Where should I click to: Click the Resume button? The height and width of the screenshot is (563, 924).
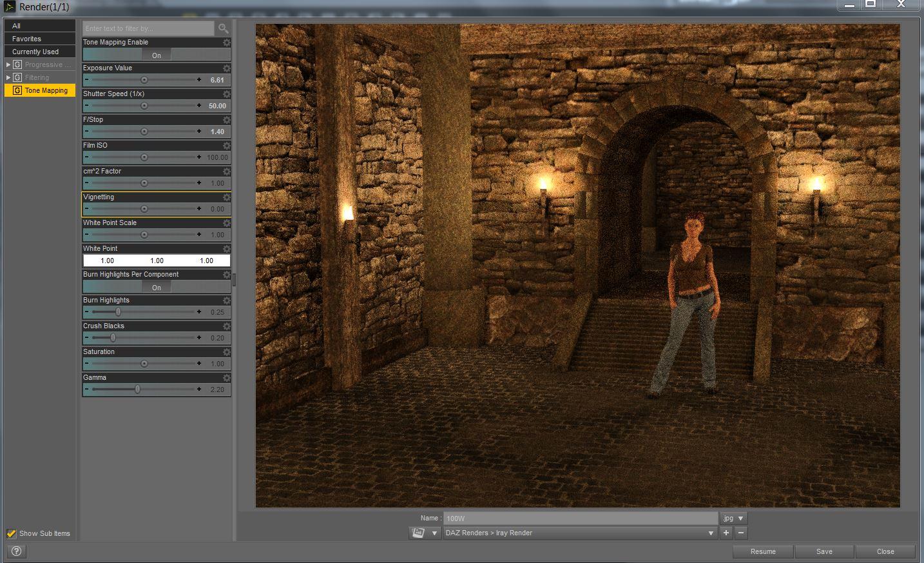763,551
